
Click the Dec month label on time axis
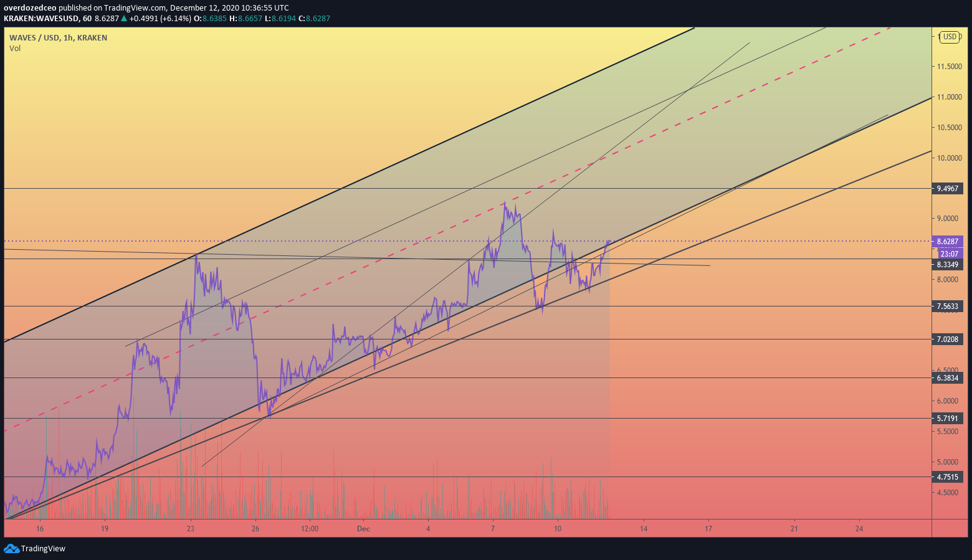(x=363, y=529)
